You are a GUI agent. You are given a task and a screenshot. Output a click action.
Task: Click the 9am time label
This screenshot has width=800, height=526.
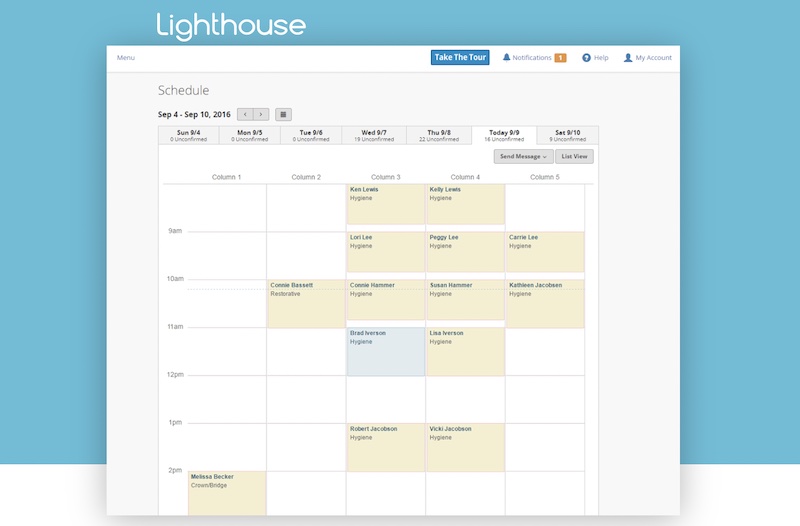[x=175, y=231]
